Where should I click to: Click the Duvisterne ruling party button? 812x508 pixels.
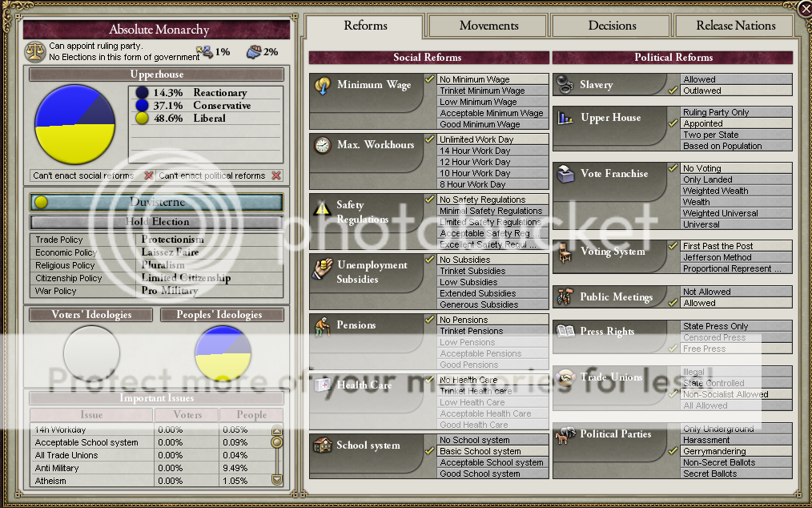tap(157, 202)
